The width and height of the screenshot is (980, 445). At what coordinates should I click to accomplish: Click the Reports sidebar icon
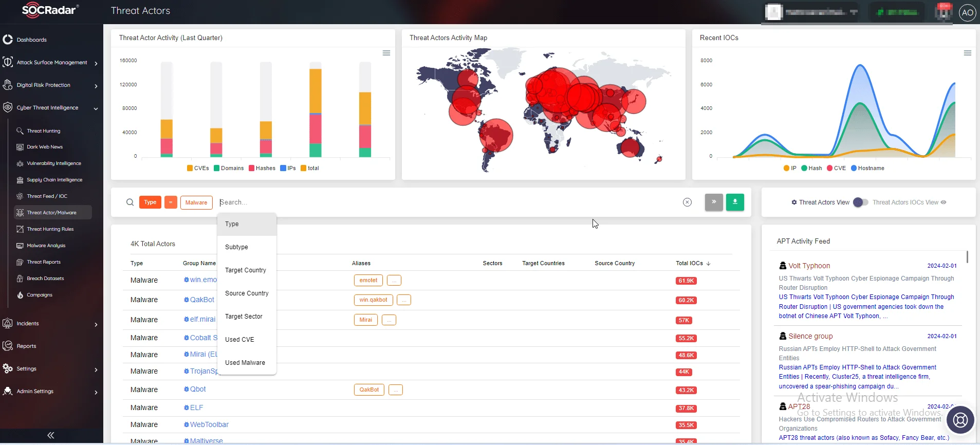point(8,346)
